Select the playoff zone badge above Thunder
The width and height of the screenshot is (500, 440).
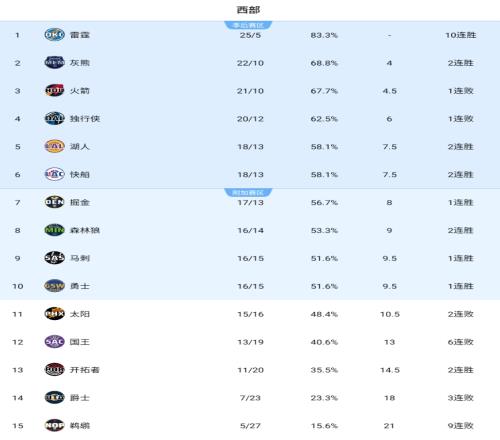click(248, 25)
